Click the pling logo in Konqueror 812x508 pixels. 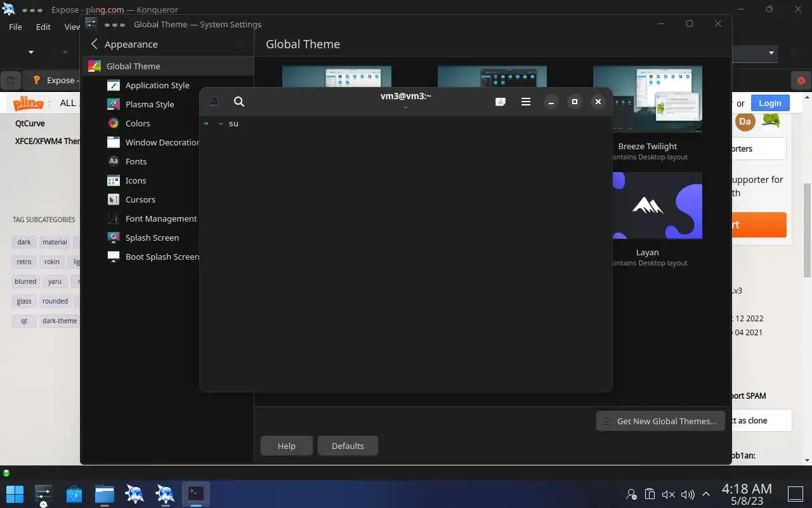(x=29, y=103)
